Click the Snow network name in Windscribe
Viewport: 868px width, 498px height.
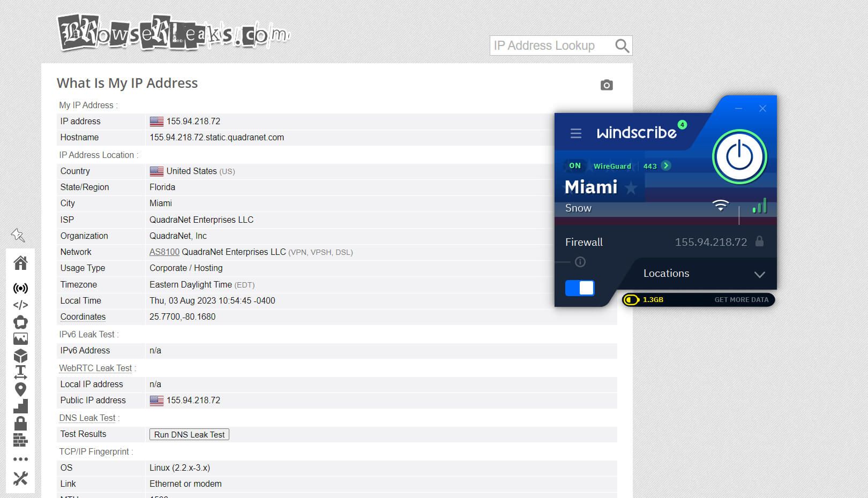click(x=578, y=208)
